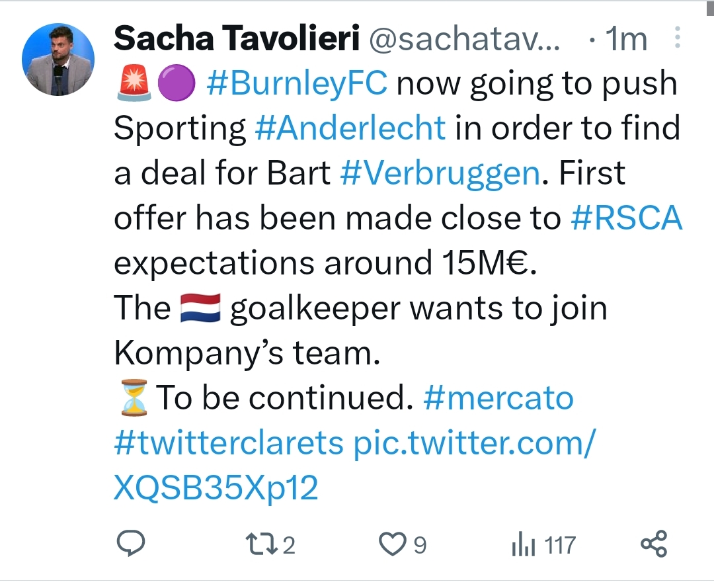Open the @sachatav... handle link
714x588 pixels.
click(x=464, y=40)
